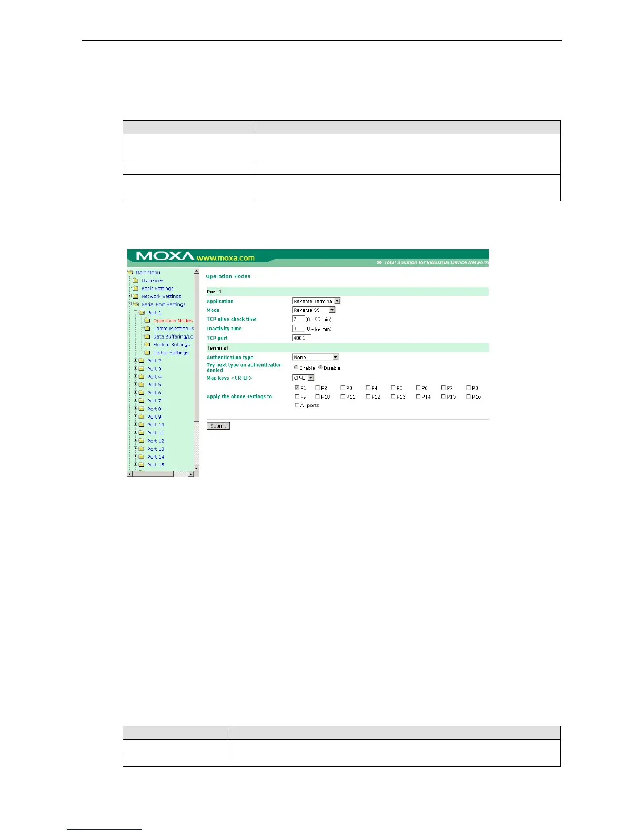Select the Disable radio button
This screenshot has height=834, width=644.
320,368
